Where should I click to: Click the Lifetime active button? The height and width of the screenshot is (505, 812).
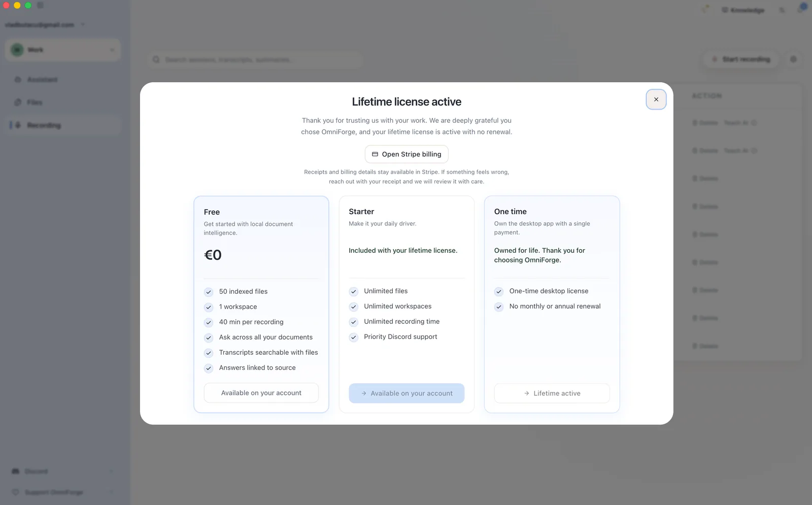pos(552,393)
